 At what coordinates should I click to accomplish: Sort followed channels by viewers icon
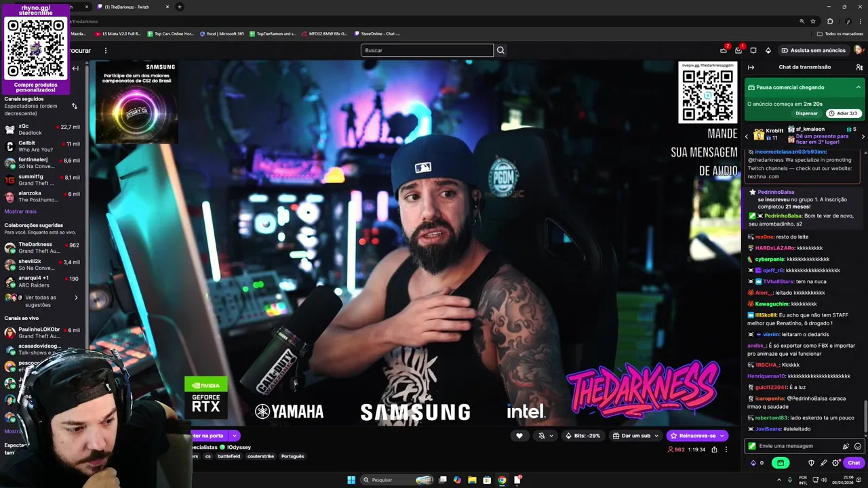[75, 106]
